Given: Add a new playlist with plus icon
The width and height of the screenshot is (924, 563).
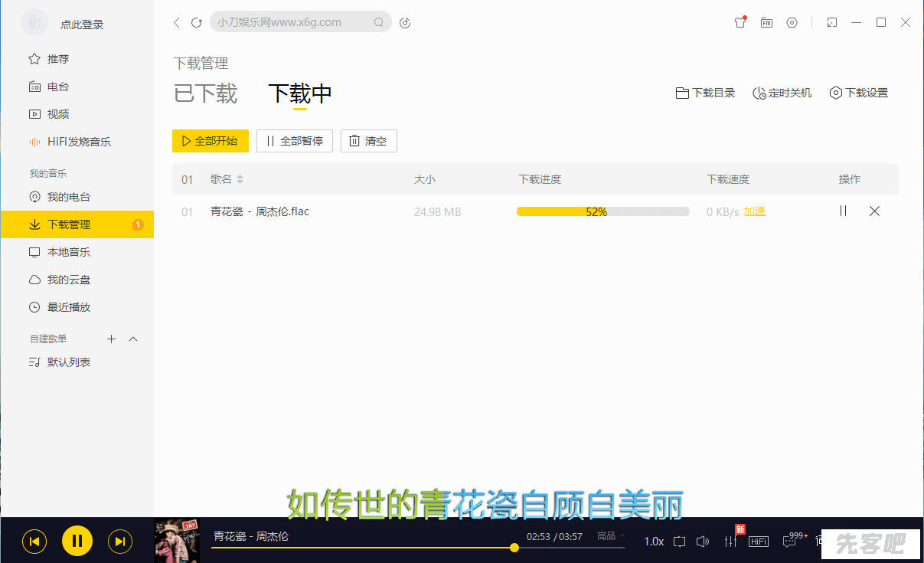Looking at the screenshot, I should click(111, 339).
